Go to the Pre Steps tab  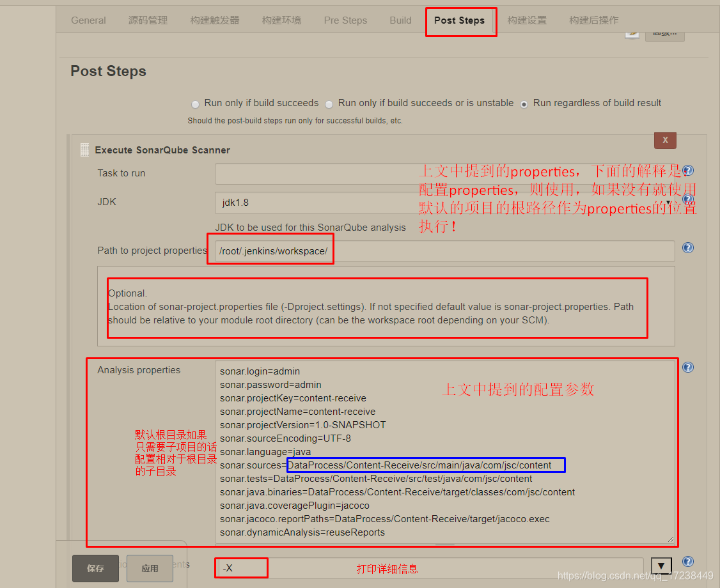tap(345, 20)
